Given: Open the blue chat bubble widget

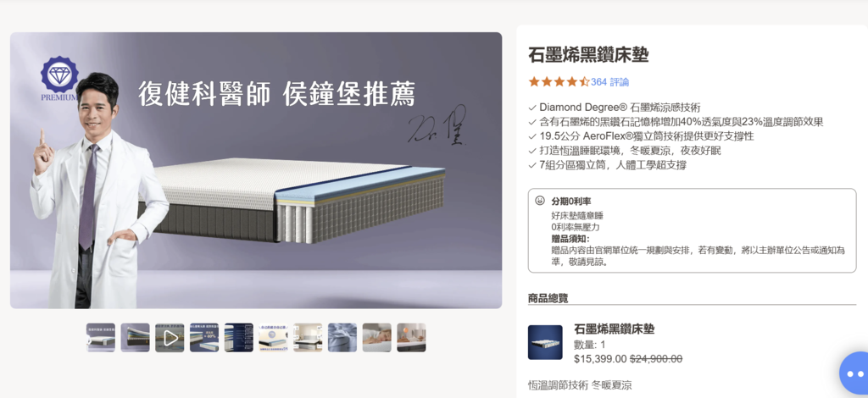Looking at the screenshot, I should (854, 373).
